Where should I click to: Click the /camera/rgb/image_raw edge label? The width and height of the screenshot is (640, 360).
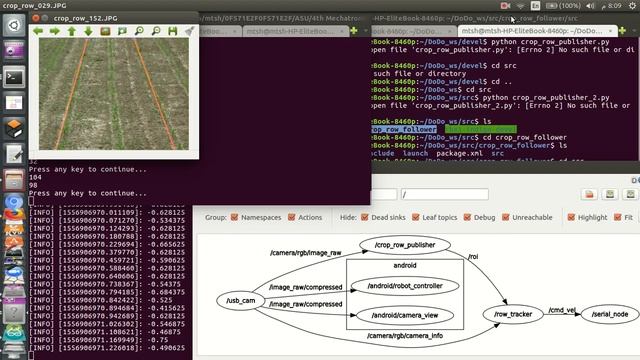point(305,253)
